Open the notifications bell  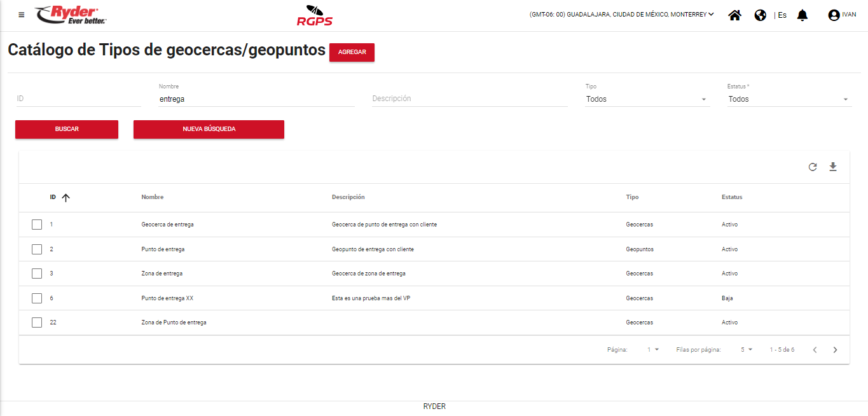coord(802,15)
